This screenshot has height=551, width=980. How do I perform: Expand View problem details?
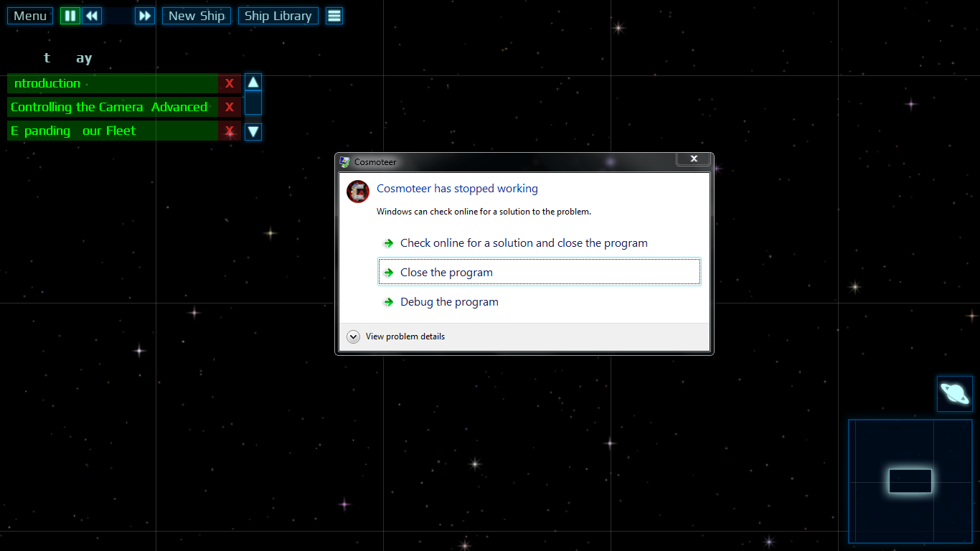(353, 336)
